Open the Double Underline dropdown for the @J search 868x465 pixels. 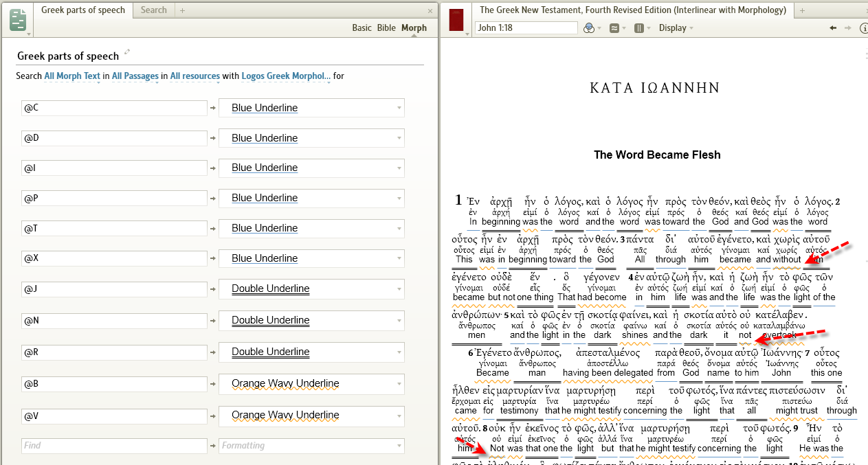[x=311, y=288]
